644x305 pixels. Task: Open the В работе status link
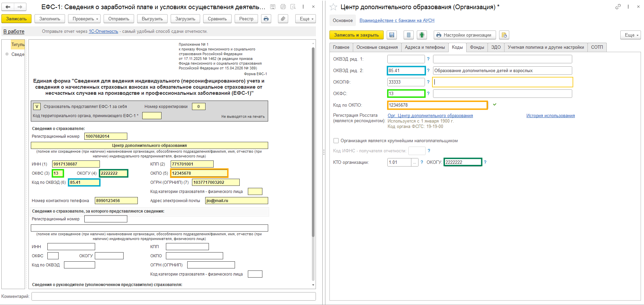coord(14,31)
